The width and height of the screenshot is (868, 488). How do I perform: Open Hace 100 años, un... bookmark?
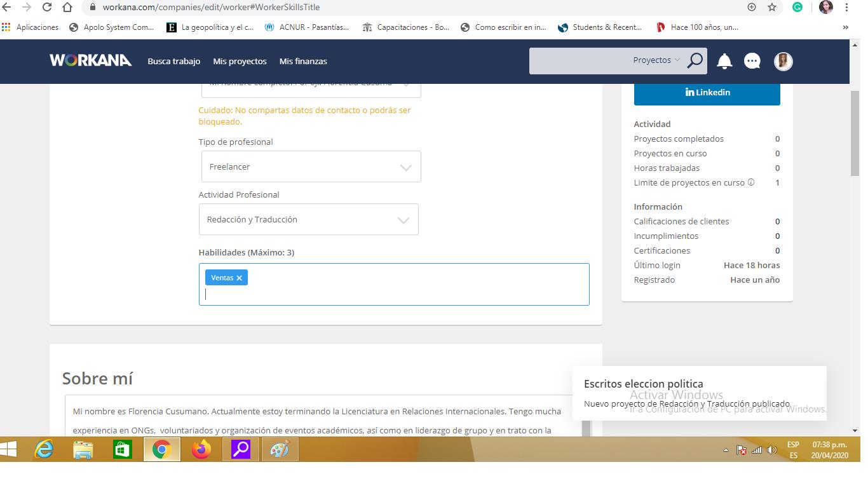coord(698,27)
